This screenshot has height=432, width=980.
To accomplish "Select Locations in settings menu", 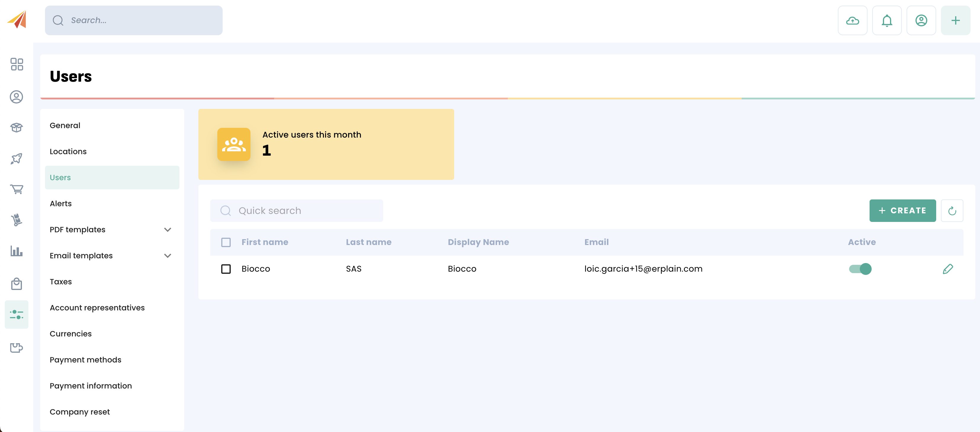I will pyautogui.click(x=68, y=151).
